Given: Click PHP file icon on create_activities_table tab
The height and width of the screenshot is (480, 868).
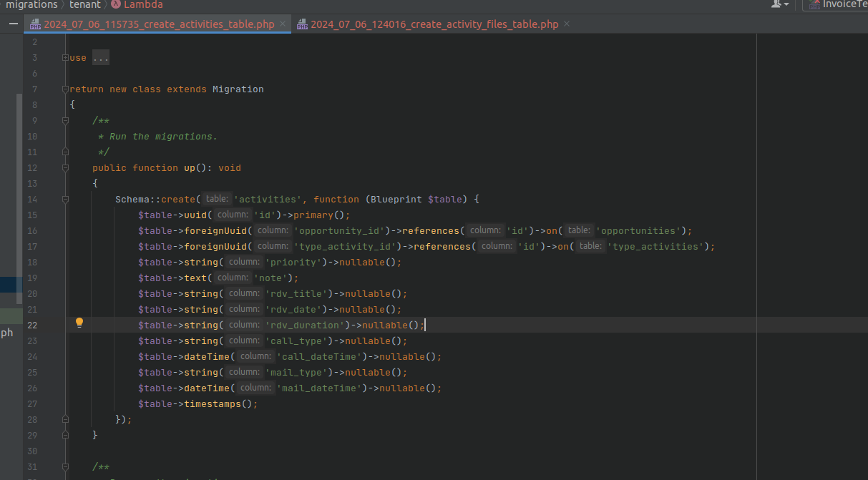Looking at the screenshot, I should tap(35, 24).
